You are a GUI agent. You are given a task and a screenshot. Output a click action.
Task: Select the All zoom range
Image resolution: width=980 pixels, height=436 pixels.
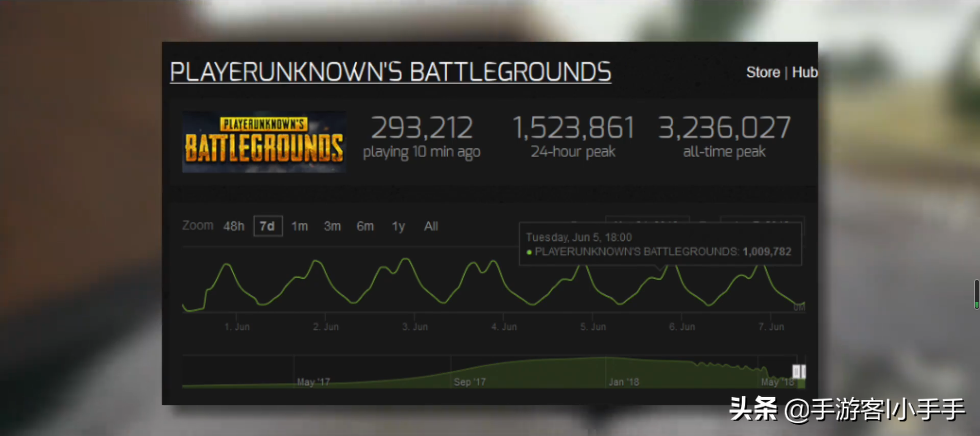[x=431, y=226]
